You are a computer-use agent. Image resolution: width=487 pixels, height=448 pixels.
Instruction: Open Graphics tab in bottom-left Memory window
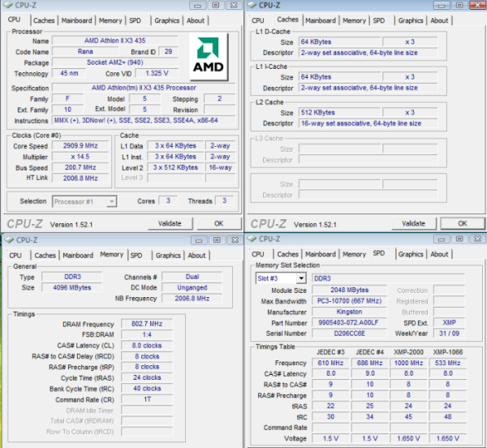tap(168, 255)
